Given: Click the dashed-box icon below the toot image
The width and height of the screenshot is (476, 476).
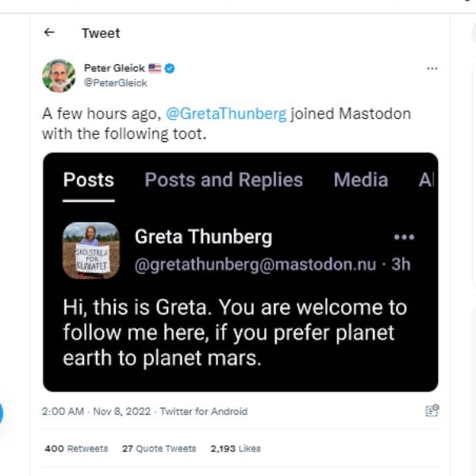Looking at the screenshot, I should click(x=432, y=410).
